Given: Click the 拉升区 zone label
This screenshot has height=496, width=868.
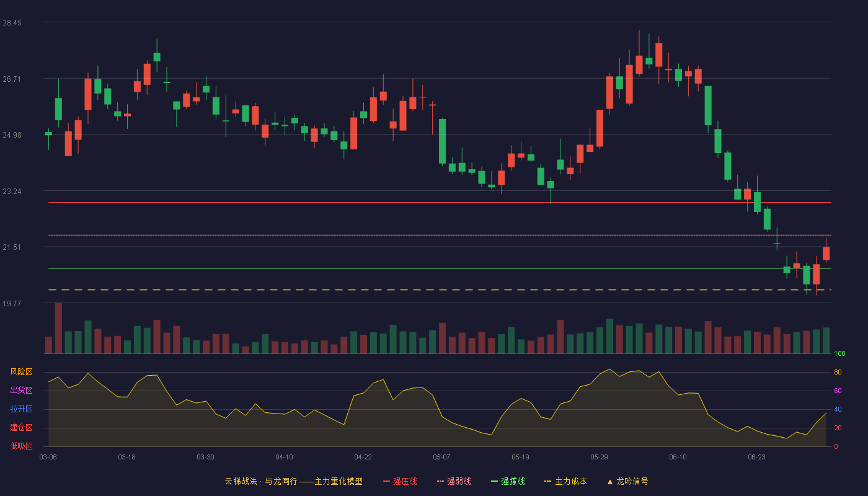Looking at the screenshot, I should point(21,409).
